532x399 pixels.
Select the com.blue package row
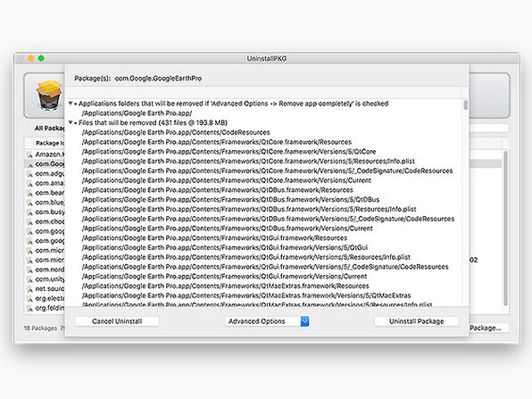(45, 203)
